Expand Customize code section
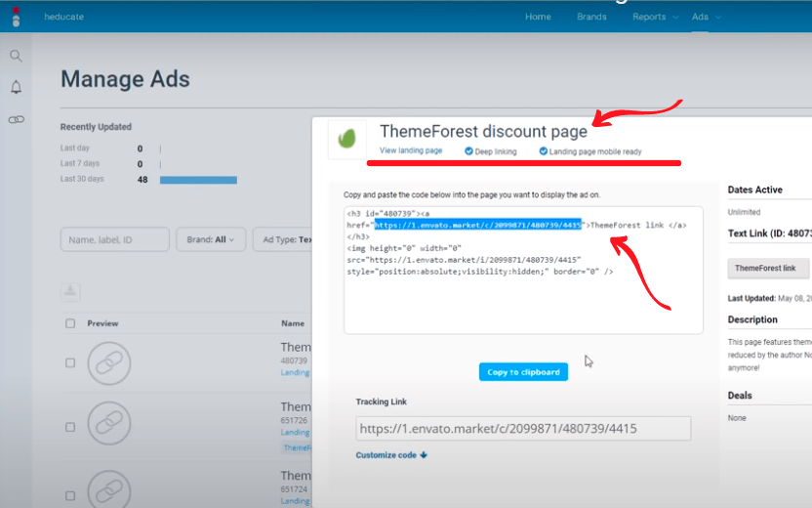812x508 pixels. pyautogui.click(x=391, y=455)
